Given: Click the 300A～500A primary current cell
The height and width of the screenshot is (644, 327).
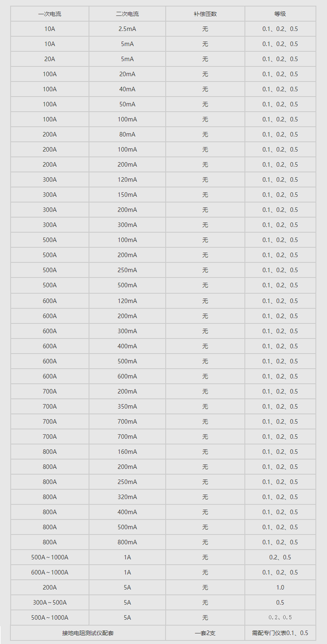Looking at the screenshot, I should (50, 602).
